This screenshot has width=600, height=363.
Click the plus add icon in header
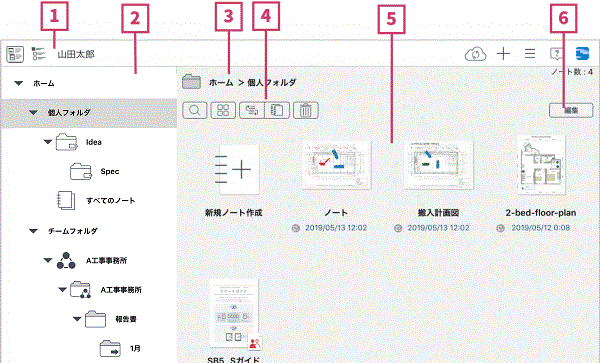click(503, 54)
